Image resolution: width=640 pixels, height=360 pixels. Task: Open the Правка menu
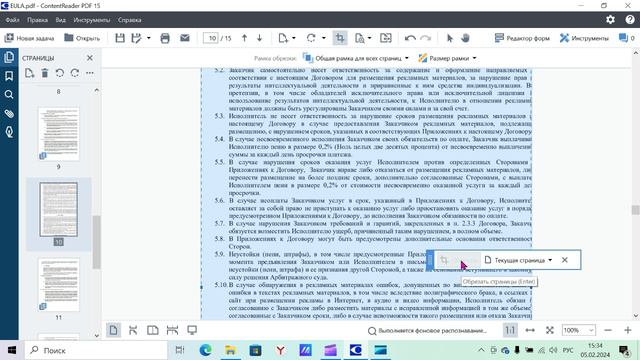38,20
